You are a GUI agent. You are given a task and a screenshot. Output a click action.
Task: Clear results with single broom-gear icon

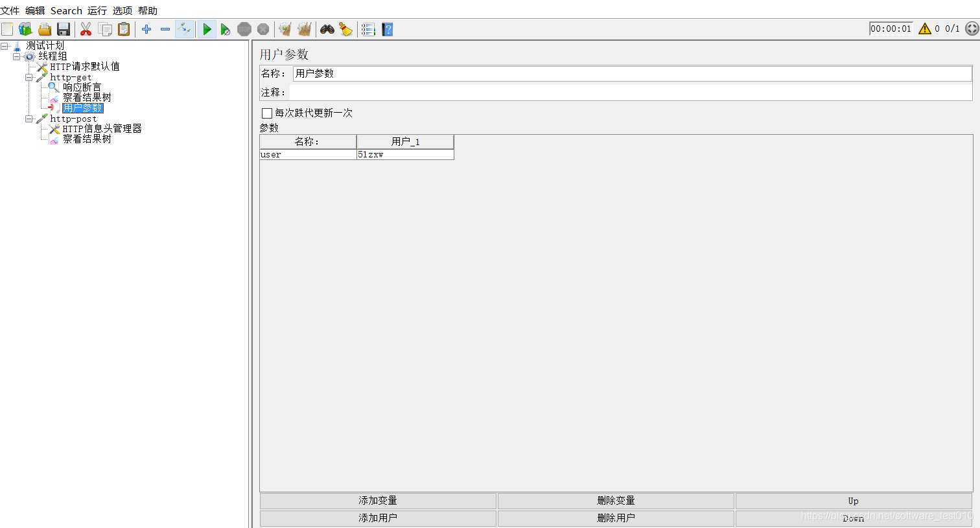(285, 29)
